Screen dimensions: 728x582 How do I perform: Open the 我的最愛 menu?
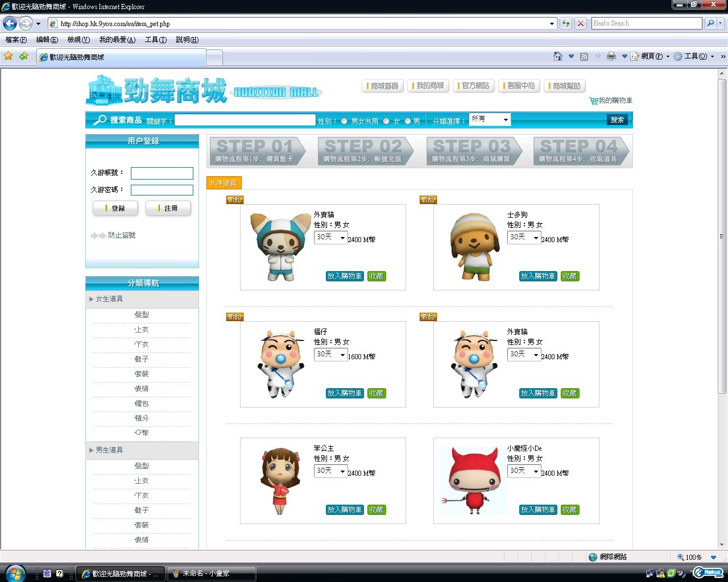[x=117, y=40]
